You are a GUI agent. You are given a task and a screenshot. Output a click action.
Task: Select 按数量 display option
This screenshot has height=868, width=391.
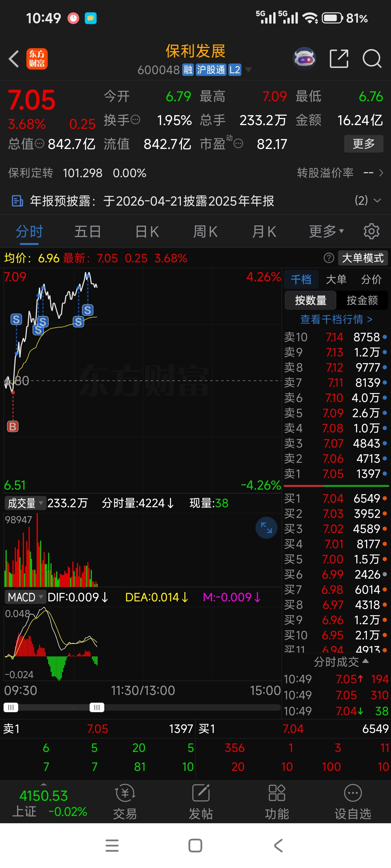(x=310, y=300)
